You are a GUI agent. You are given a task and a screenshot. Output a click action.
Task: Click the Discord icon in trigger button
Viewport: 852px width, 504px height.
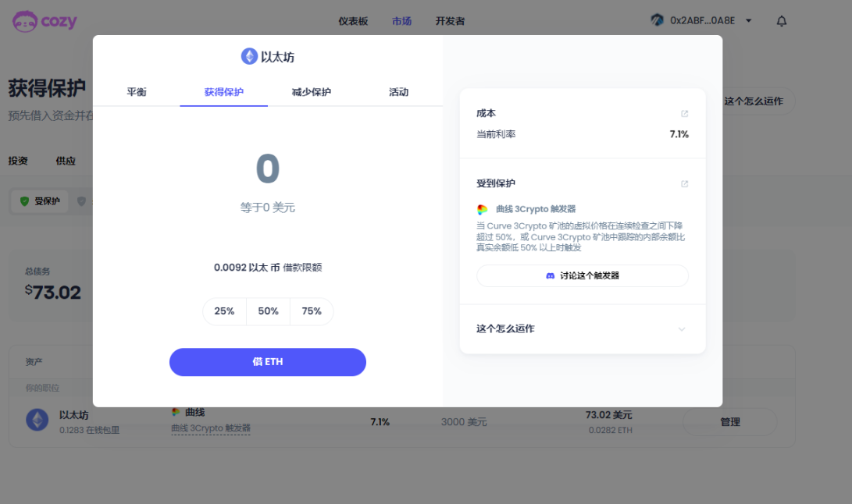(550, 276)
